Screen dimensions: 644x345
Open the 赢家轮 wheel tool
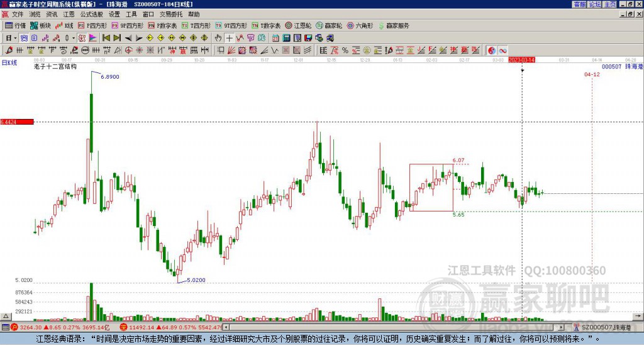tap(329, 25)
